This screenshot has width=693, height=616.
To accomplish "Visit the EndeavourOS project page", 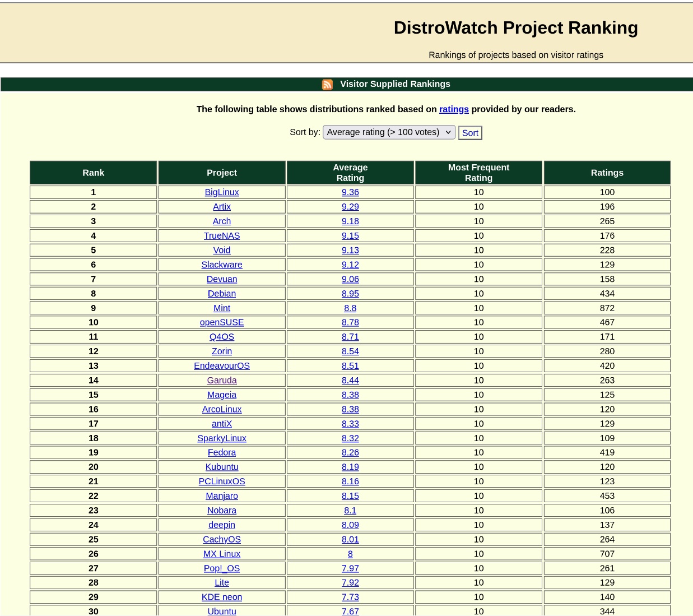I will click(x=222, y=366).
